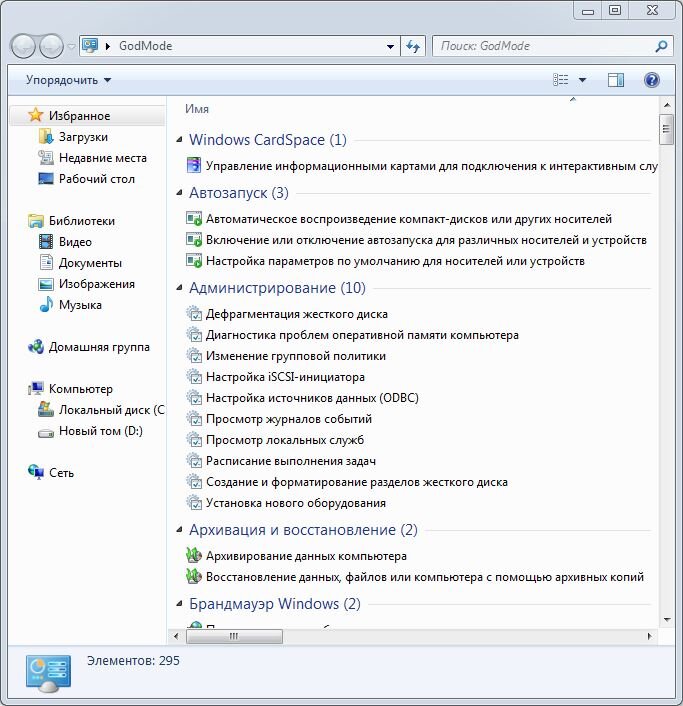Viewport: 683px width, 706px height.
Task: Open the Help question mark button
Action: coord(651,80)
